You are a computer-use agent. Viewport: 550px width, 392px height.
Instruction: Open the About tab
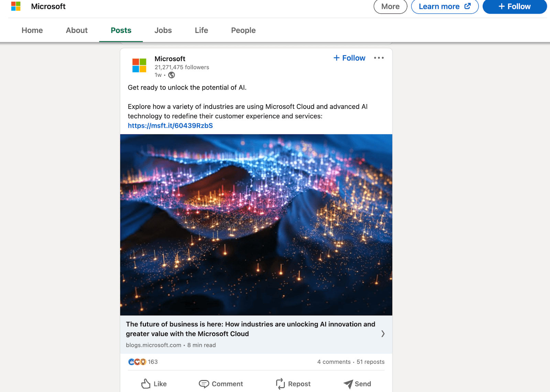point(77,30)
